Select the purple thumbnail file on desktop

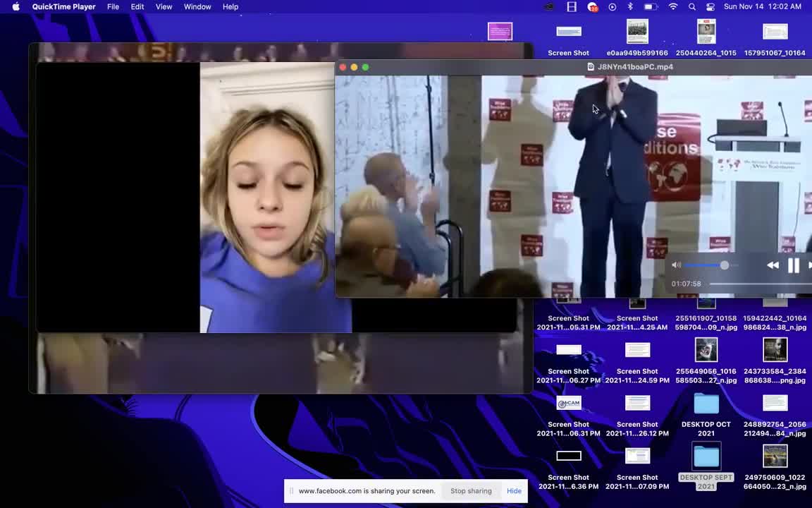click(x=500, y=32)
